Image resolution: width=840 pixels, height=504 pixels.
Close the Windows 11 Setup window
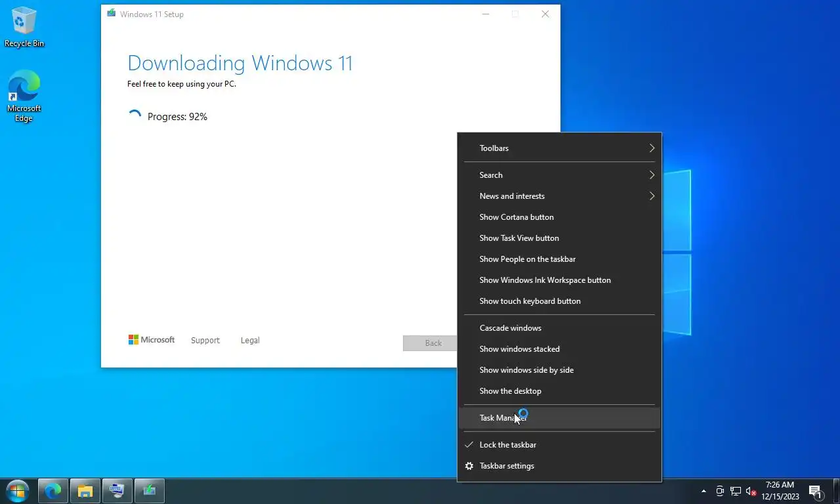[x=545, y=14]
